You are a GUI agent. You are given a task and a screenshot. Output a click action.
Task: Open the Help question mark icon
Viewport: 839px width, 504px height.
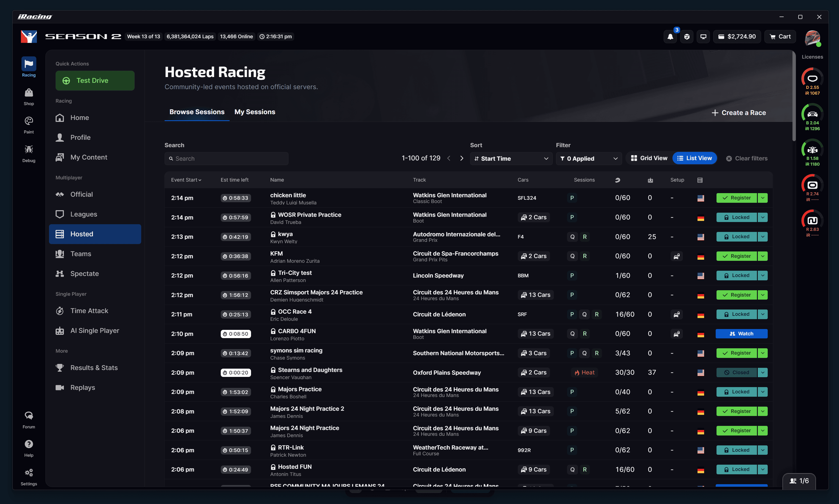[x=29, y=449]
